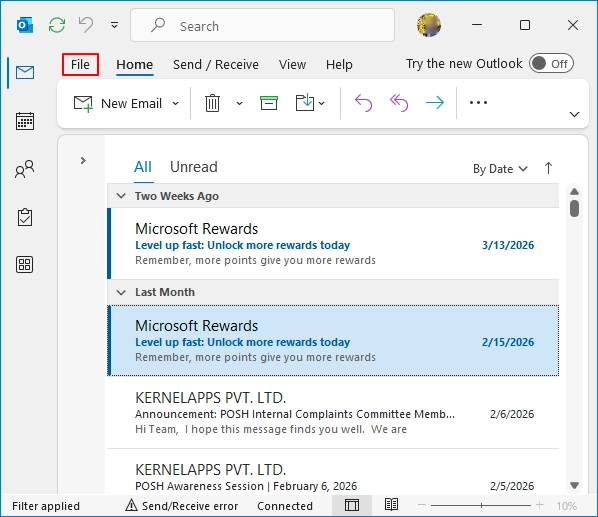Viewport: 598px width, 517px height.
Task: Open the account profile picture
Action: pos(429,25)
